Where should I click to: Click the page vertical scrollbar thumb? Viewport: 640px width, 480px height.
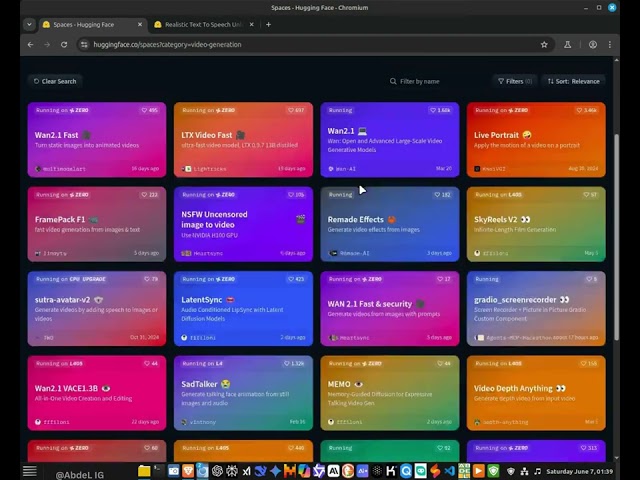click(x=616, y=237)
